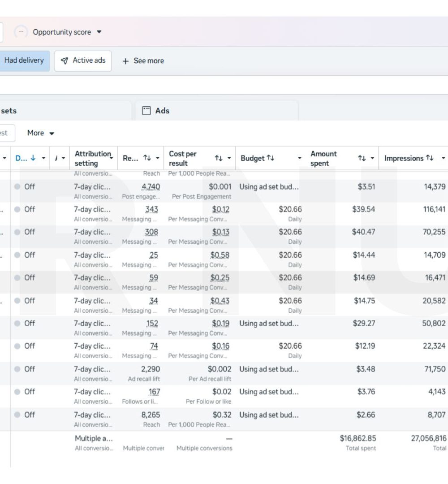This screenshot has height=484, width=448.
Task: Click the Opportunity score circle icon
Action: (21, 32)
